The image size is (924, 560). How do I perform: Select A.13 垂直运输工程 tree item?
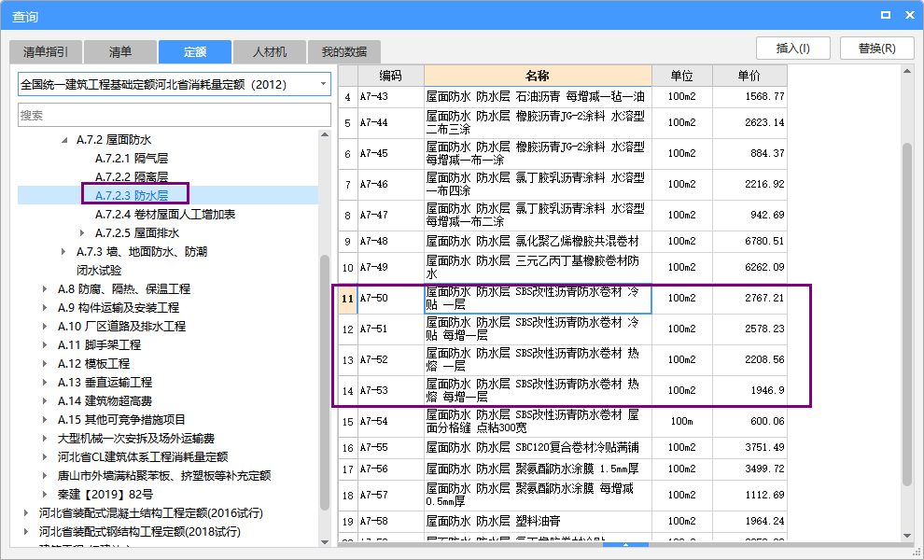tap(105, 383)
